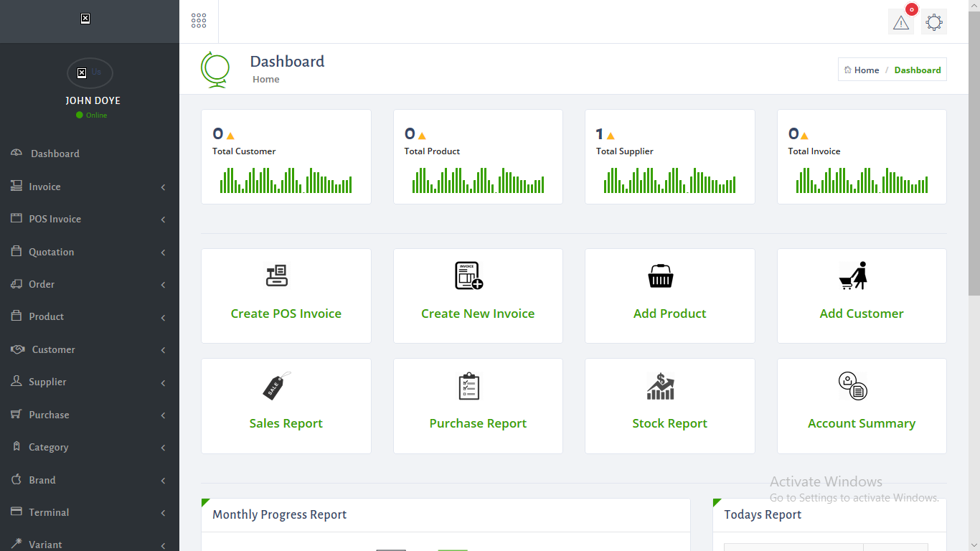Screen dimensions: 980x551
Task: Open the settings gear icon
Action: [933, 22]
